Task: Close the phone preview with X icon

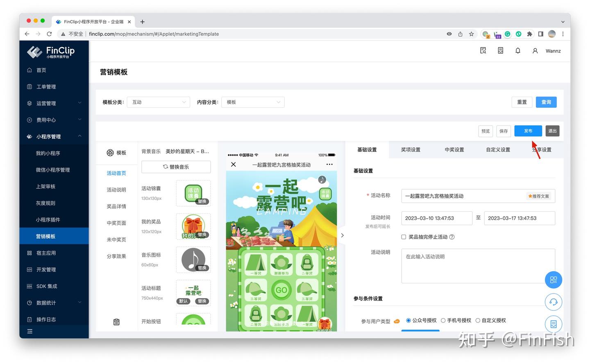Action: (233, 165)
